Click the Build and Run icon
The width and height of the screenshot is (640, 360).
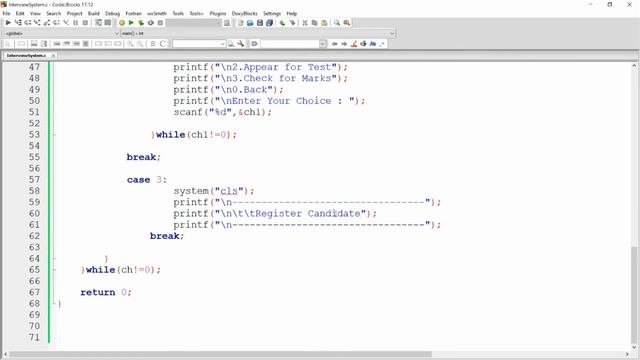point(141,23)
